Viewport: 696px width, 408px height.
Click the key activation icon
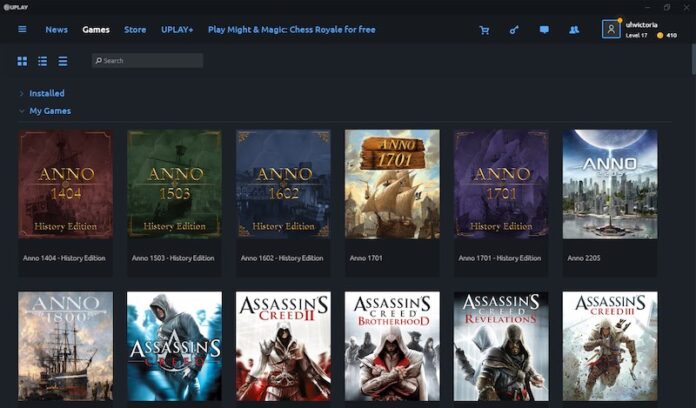[514, 30]
